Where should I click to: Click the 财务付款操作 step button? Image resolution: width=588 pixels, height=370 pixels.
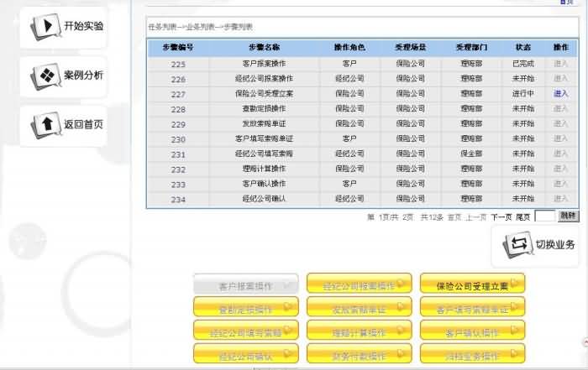click(359, 354)
